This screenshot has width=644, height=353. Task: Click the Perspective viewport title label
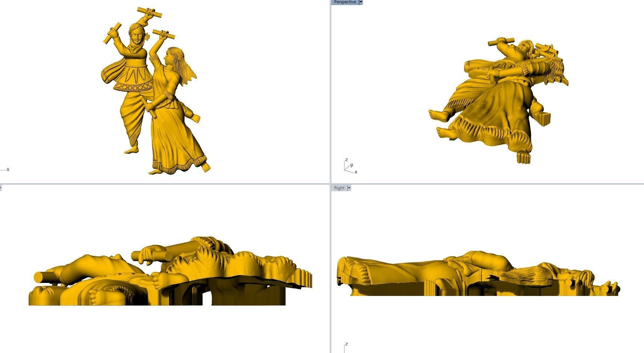click(x=345, y=2)
